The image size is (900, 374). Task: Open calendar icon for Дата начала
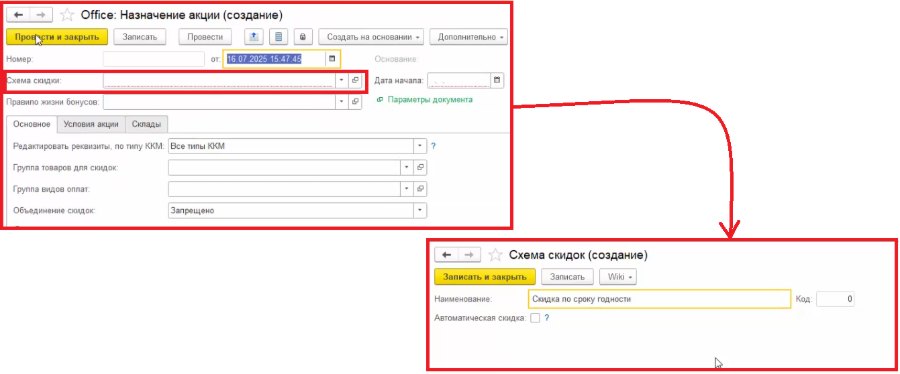pyautogui.click(x=497, y=80)
